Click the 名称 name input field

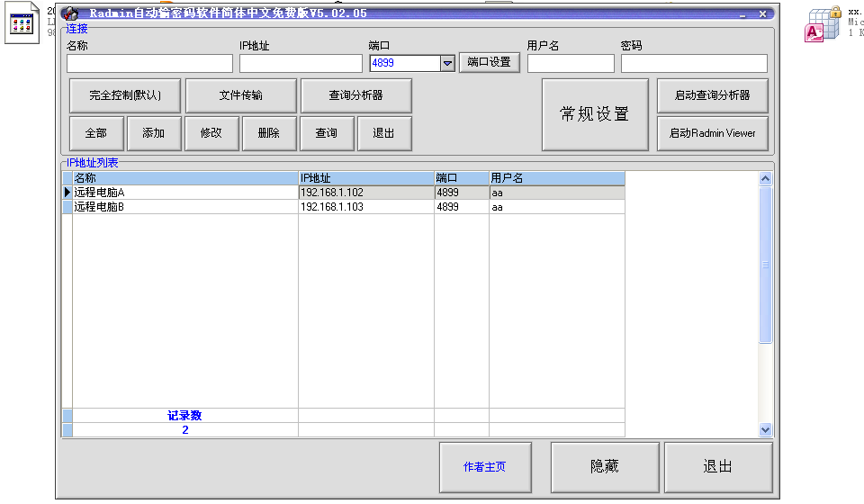tap(150, 63)
